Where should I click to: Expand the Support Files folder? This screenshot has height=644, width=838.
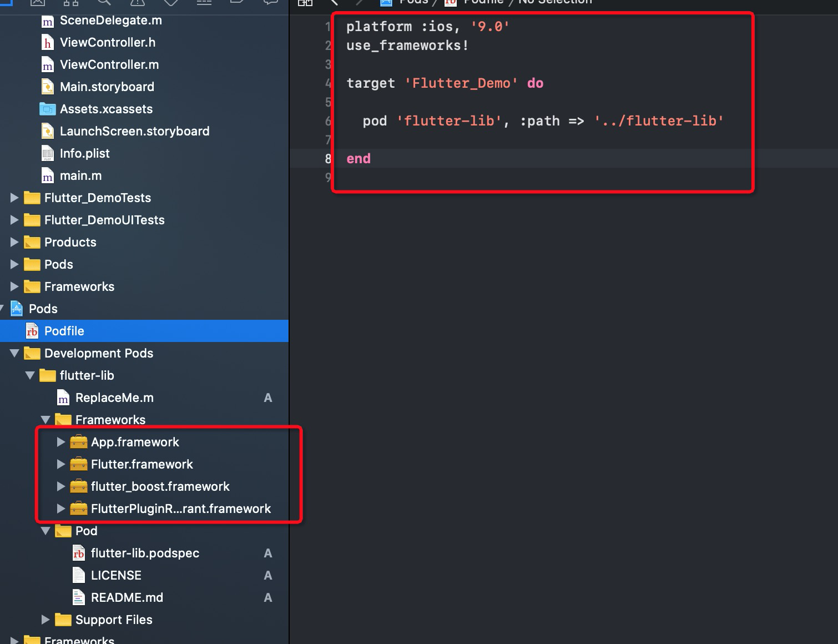point(45,620)
